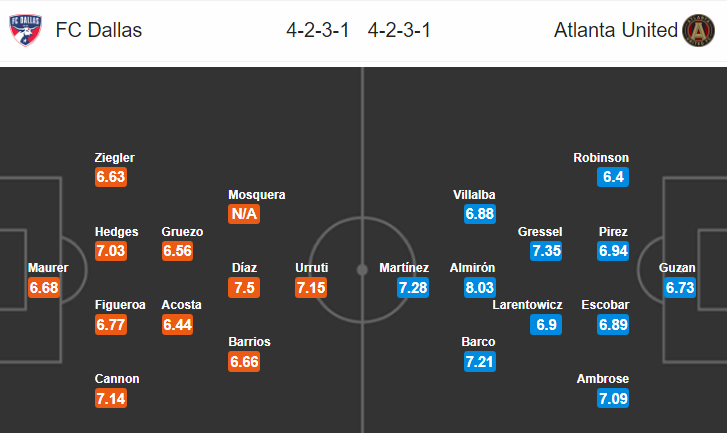Viewport: 727px width, 433px height.
Task: Select the Larentowicz player name
Action: pos(527,305)
